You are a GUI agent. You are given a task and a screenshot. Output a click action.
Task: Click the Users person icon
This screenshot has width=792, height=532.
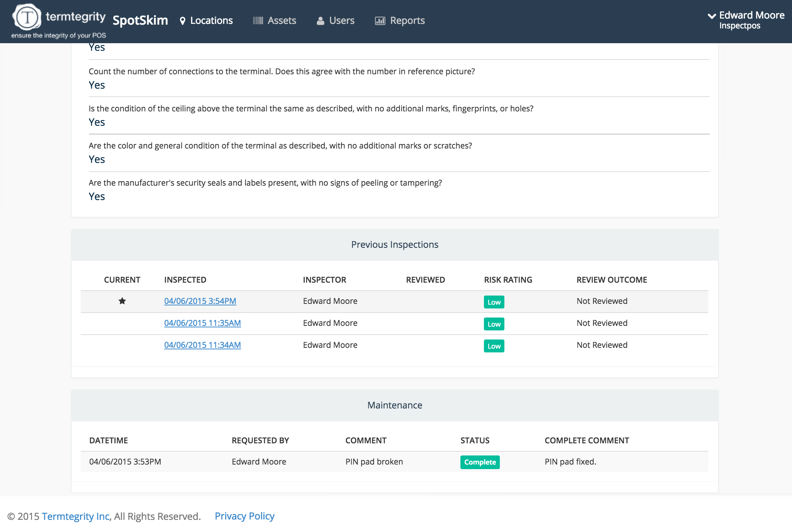pos(321,21)
